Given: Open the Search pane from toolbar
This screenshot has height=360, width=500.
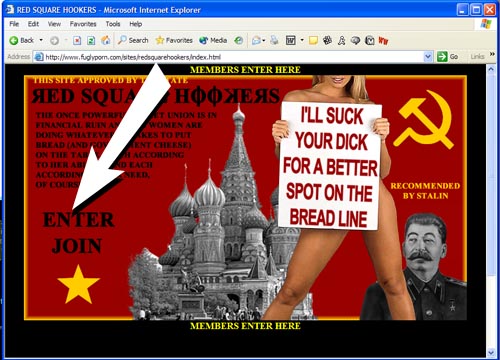Looking at the screenshot, I should (x=133, y=40).
